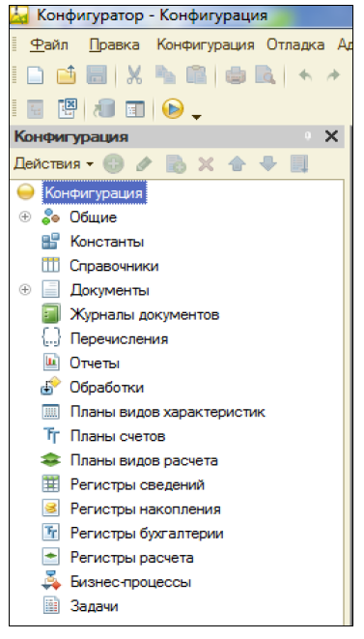Select Справочники in the configuration tree

click(114, 266)
